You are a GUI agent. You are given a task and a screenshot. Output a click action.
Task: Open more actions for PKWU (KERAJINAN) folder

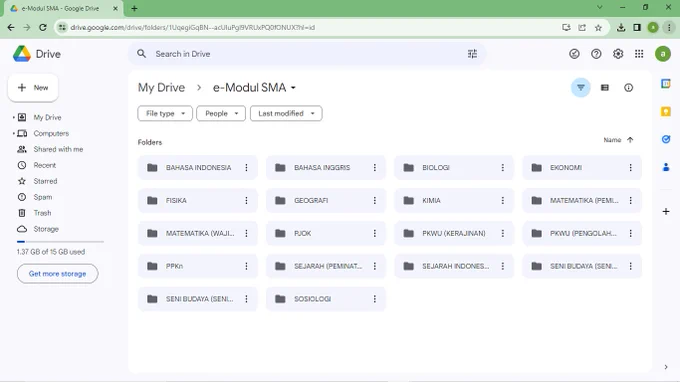[503, 233]
